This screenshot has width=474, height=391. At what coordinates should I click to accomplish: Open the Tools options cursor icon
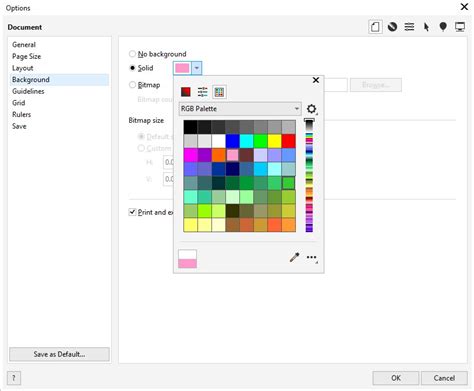pos(426,27)
